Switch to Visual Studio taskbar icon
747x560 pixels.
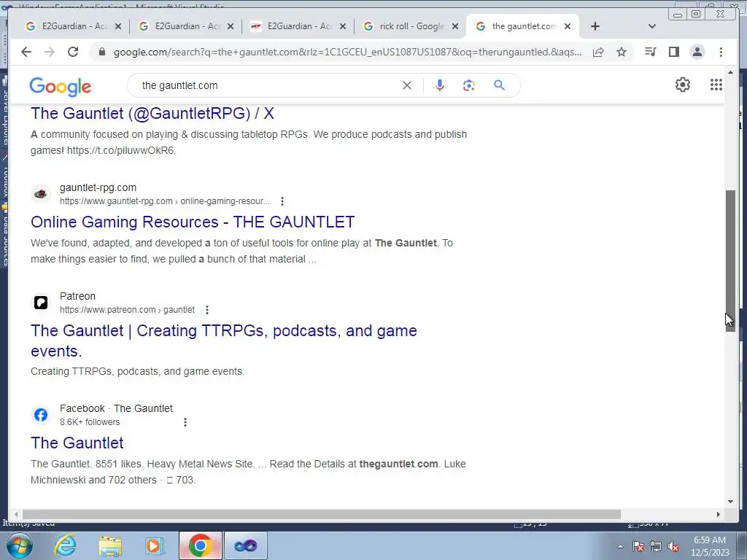click(245, 545)
